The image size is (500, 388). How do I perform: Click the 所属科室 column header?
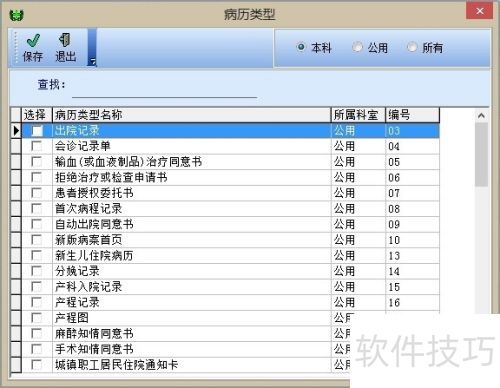click(x=358, y=115)
